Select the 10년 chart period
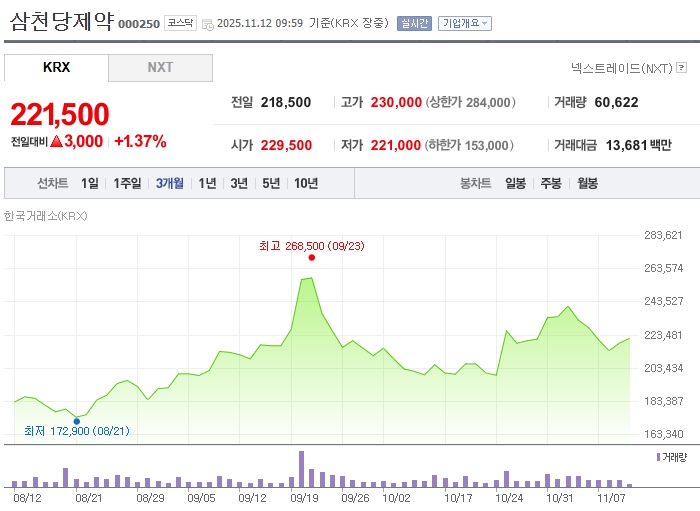700x511 pixels. (x=306, y=183)
